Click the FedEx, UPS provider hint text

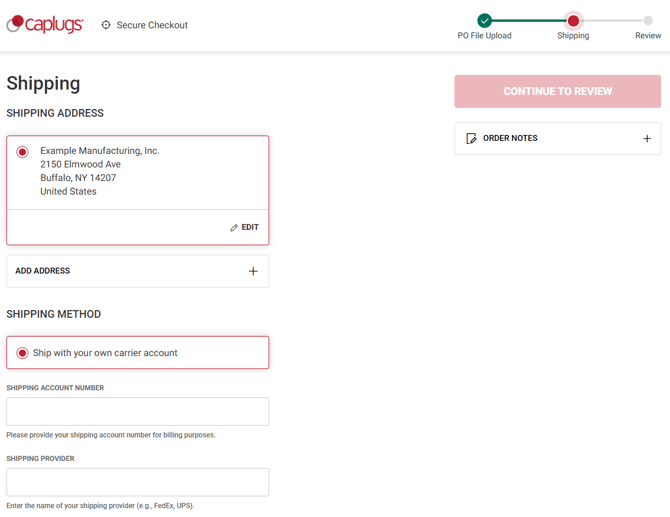100,506
